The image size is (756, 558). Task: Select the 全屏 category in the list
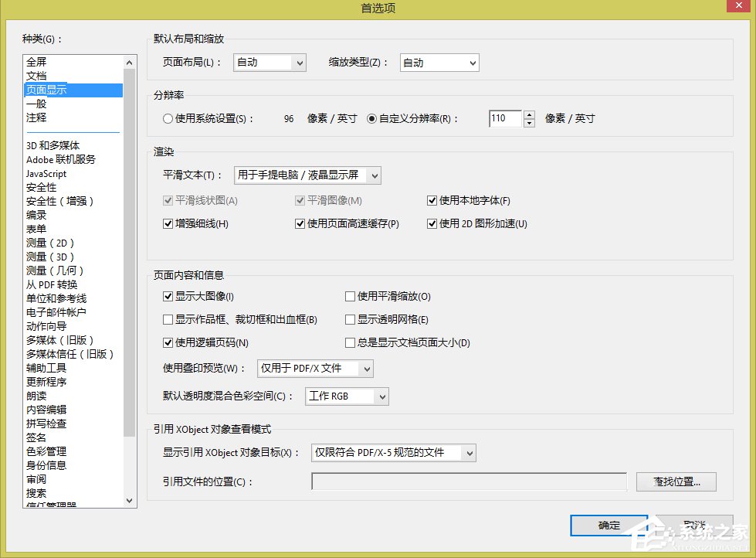(37, 62)
